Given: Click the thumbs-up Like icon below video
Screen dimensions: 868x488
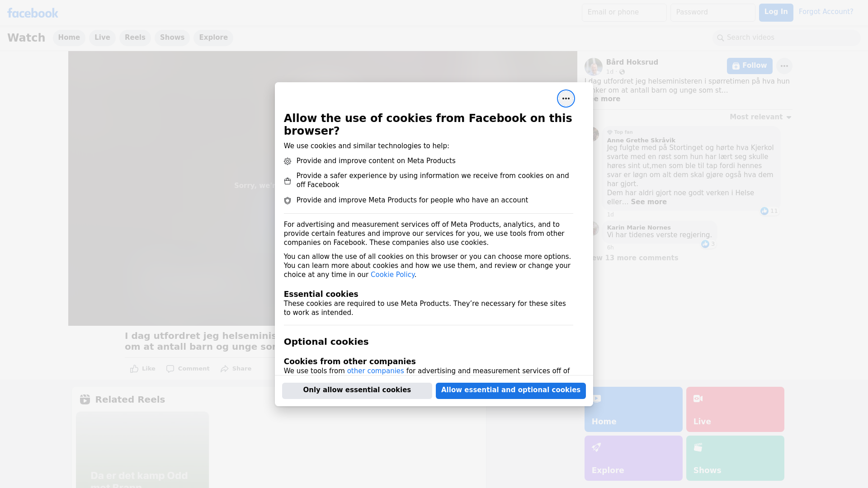Looking at the screenshot, I should (134, 369).
